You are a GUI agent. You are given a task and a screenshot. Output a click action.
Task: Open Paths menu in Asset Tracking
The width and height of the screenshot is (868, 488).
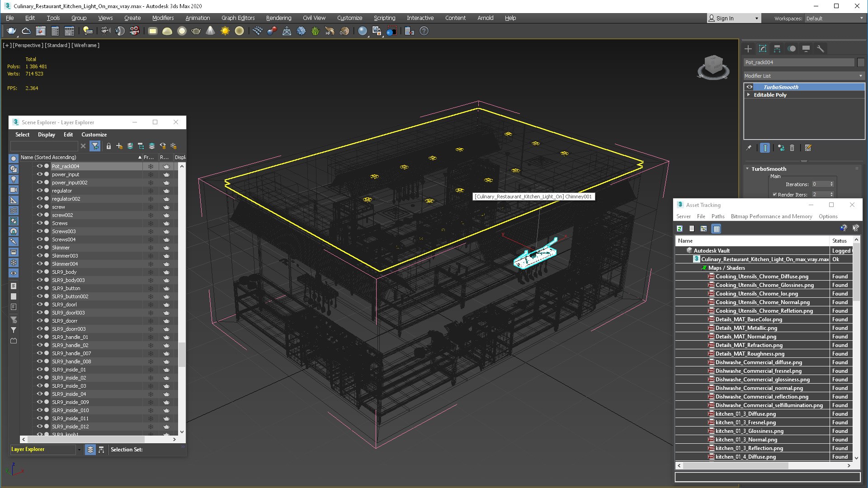click(718, 216)
